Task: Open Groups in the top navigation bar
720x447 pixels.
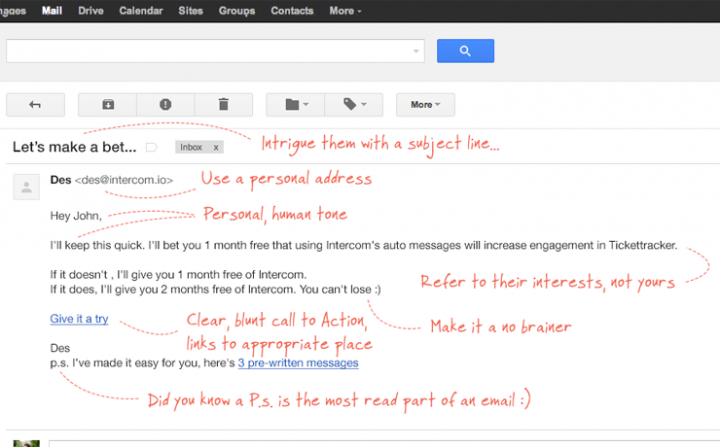Action: (x=236, y=11)
